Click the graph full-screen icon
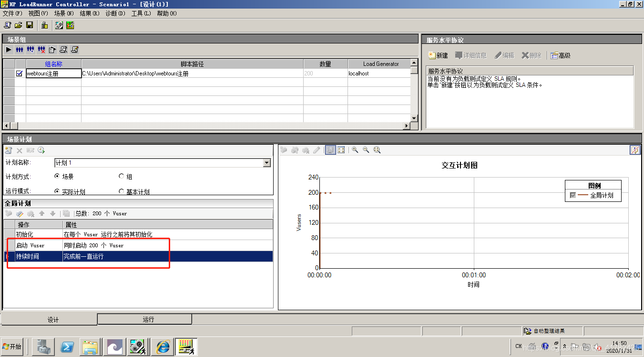The height and width of the screenshot is (357, 644). pyautogui.click(x=341, y=150)
